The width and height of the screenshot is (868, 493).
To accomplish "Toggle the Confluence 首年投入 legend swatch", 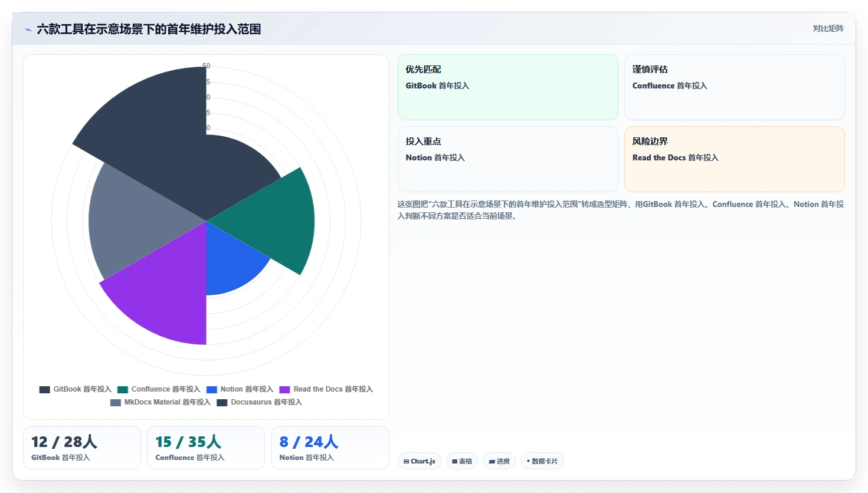I will (123, 389).
